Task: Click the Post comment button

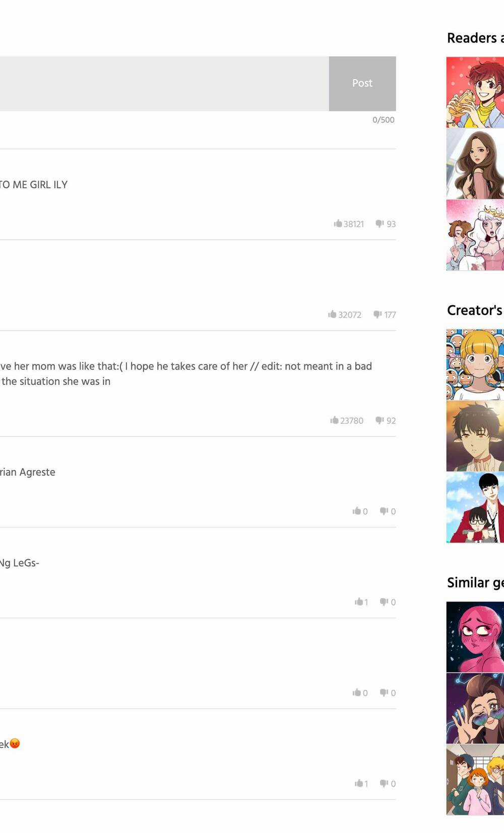Action: (x=362, y=83)
